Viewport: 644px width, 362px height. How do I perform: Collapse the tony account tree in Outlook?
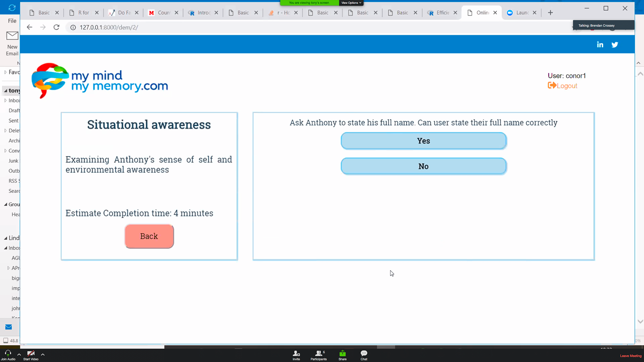click(x=5, y=90)
